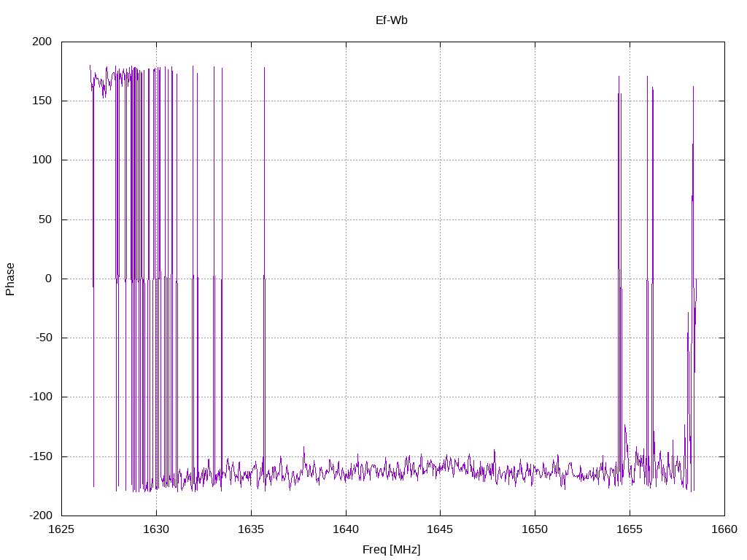Click the x-axis tick label 1635
The width and height of the screenshot is (747, 560).
251,529
